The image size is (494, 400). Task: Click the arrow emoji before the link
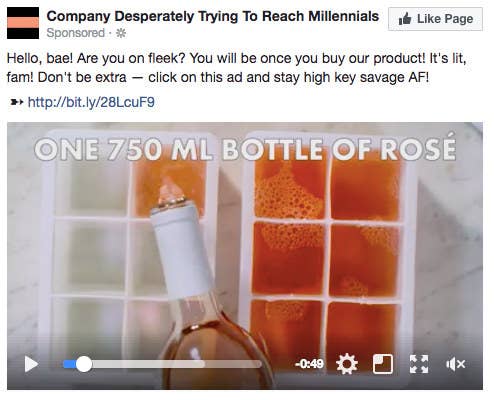[x=17, y=102]
